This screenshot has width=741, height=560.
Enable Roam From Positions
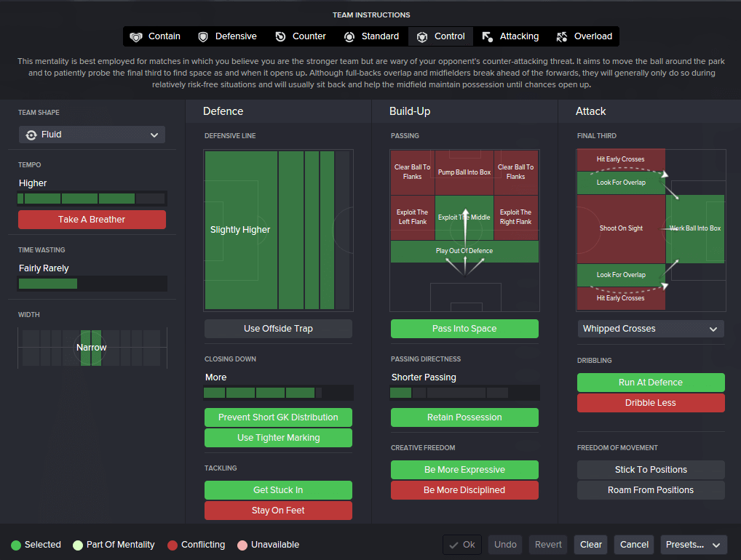[651, 490]
